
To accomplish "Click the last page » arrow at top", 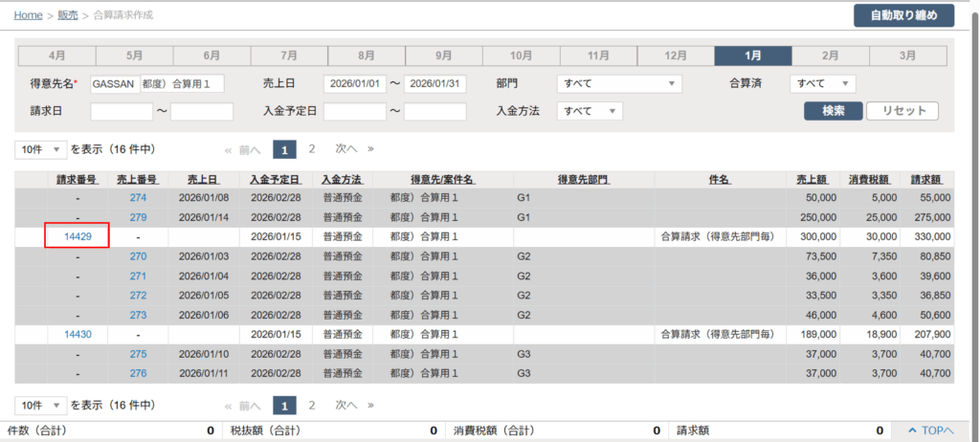I will [370, 149].
